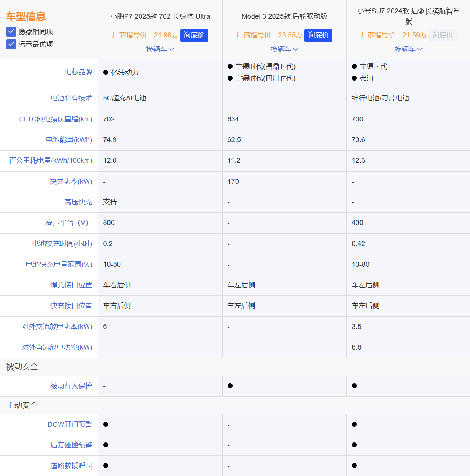
Task: Click the 800 voltage platform value
Action: (109, 223)
